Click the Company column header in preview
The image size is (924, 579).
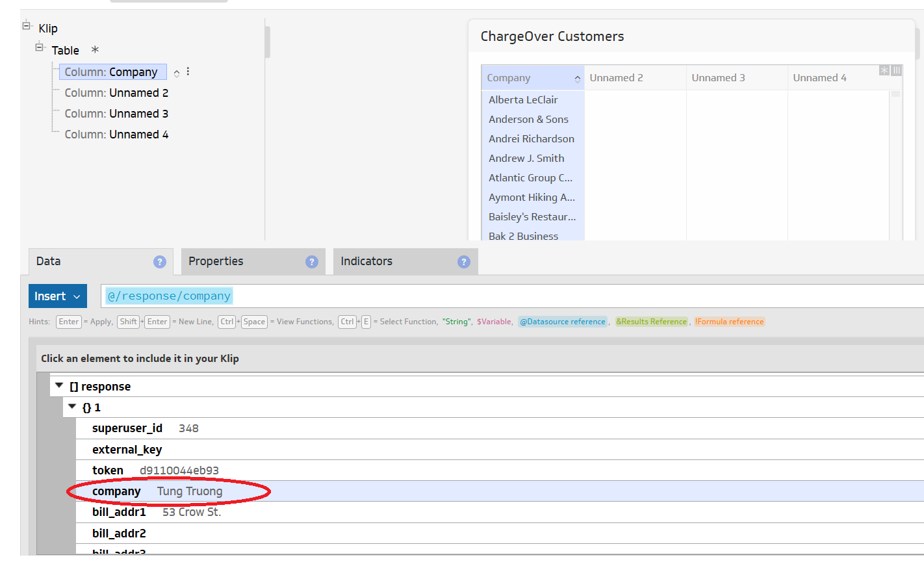point(532,78)
